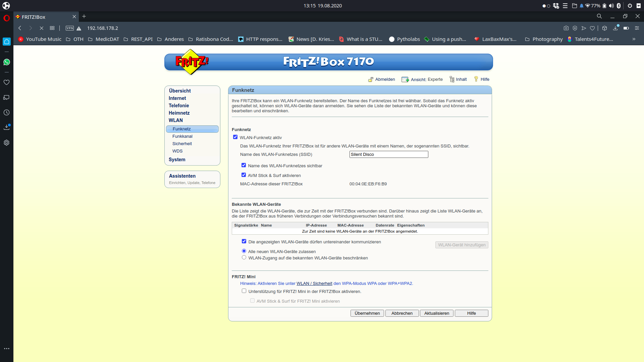Open the Speed Dial grid view
Screen dimensions: 644x362
pyautogui.click(x=52, y=28)
